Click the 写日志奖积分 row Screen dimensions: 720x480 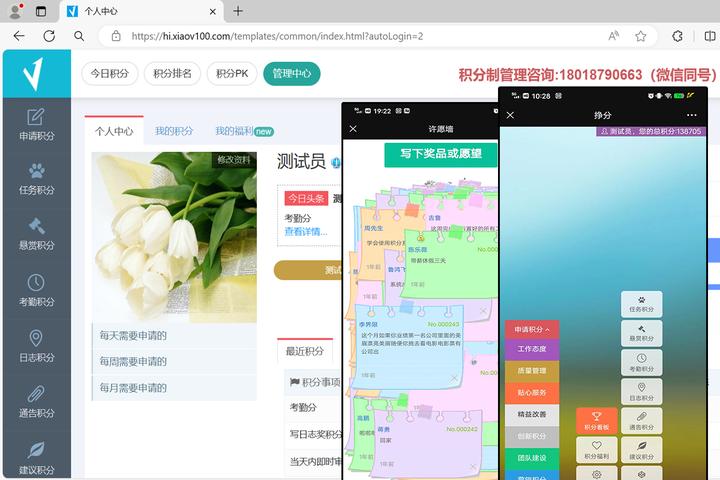point(315,434)
